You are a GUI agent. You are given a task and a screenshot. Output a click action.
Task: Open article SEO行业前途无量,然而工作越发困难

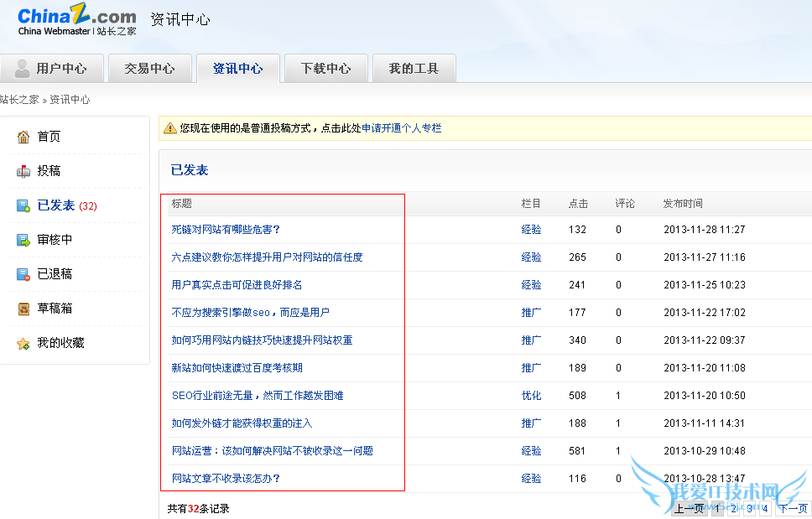258,396
